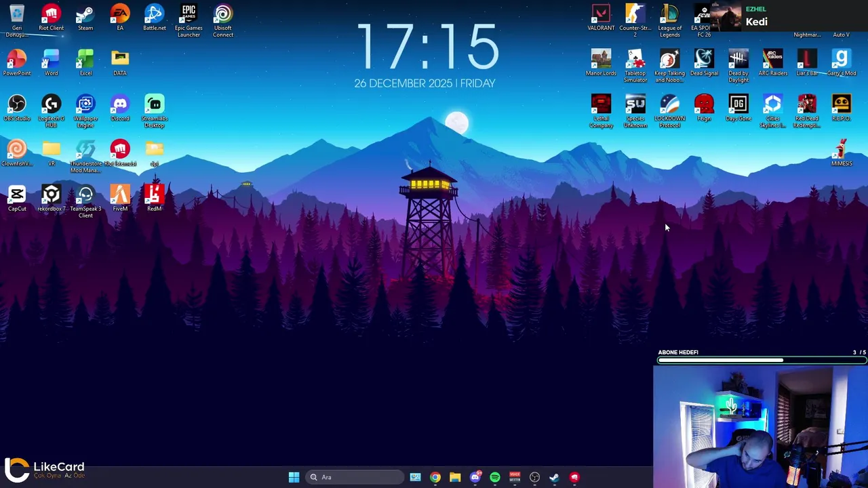Viewport: 868px width, 488px height.
Task: Open the EA SPORTS FC 26 shortcut
Action: click(x=703, y=20)
